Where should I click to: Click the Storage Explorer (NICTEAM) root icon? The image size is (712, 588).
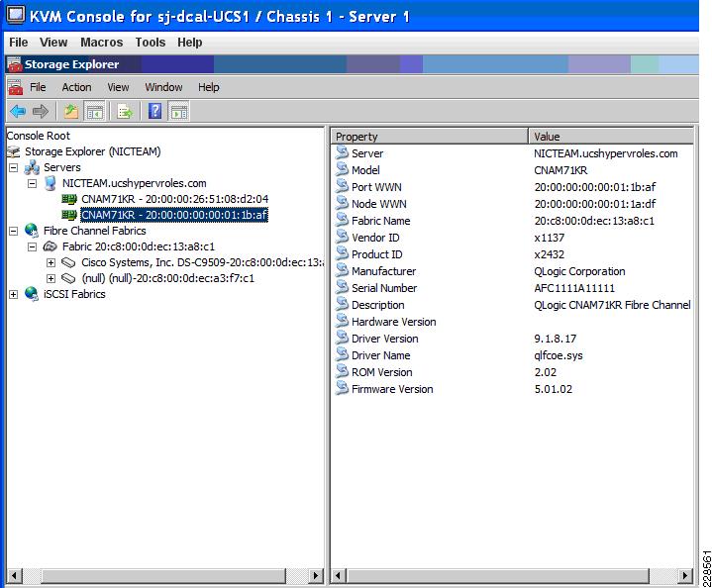[14, 151]
